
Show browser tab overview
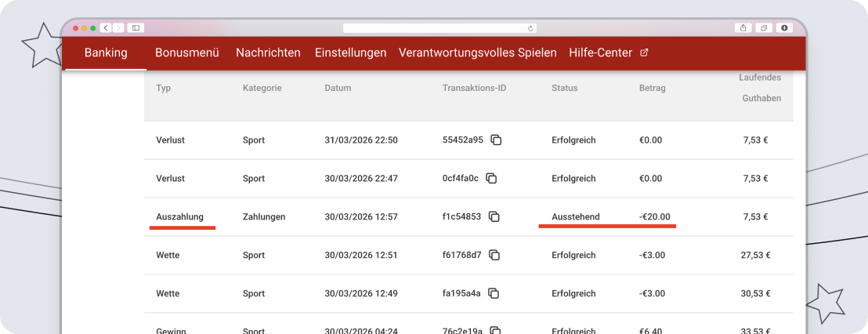(x=764, y=27)
